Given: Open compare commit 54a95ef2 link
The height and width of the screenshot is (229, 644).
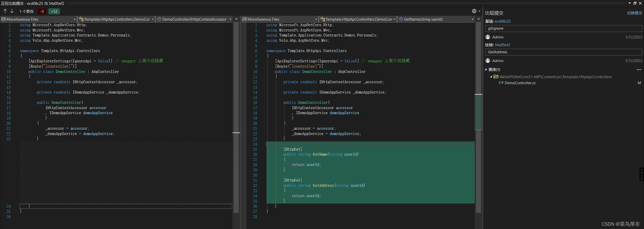Looking at the screenshot, I should [502, 45].
